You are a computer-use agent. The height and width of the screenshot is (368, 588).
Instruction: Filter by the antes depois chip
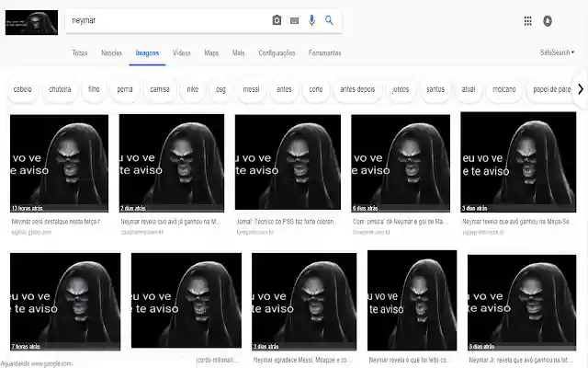tap(357, 89)
